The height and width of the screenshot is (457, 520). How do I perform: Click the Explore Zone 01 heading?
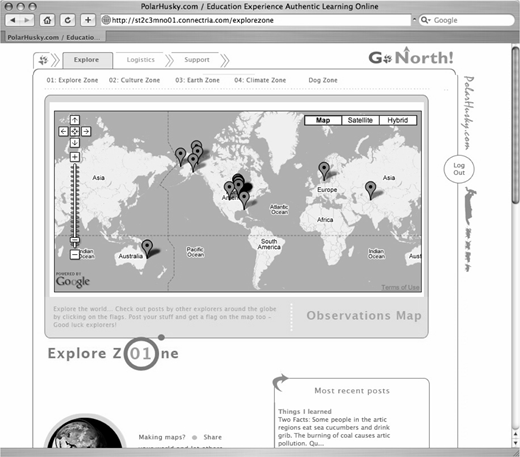coord(113,353)
